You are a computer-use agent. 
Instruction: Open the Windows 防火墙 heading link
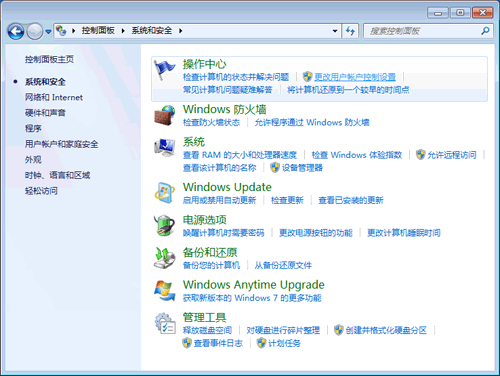(224, 109)
